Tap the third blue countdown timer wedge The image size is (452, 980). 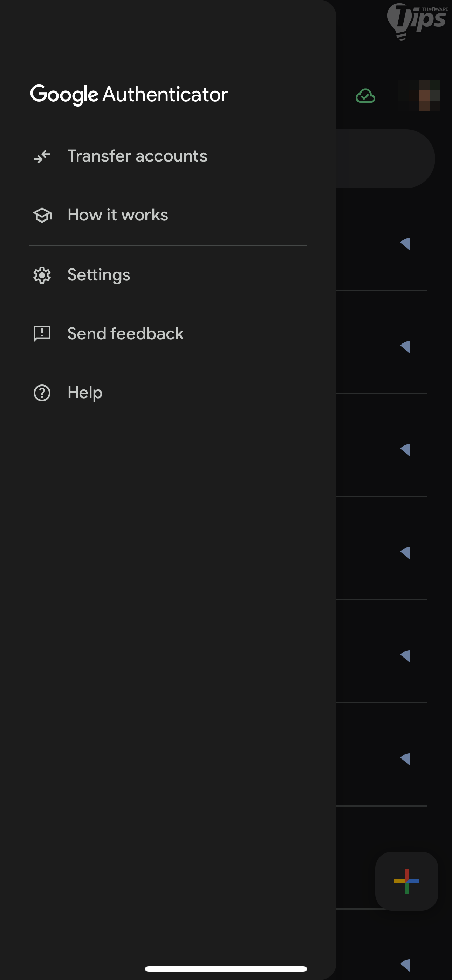click(406, 450)
